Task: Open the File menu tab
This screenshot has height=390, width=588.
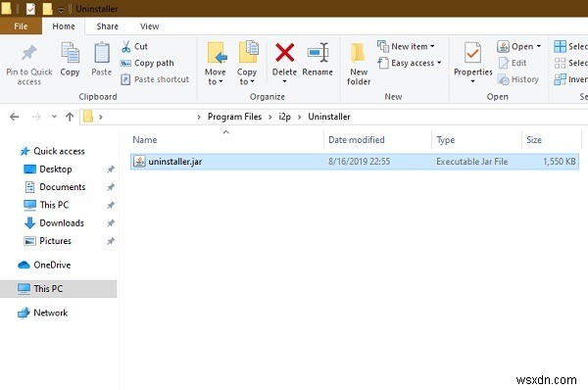Action: (x=21, y=26)
